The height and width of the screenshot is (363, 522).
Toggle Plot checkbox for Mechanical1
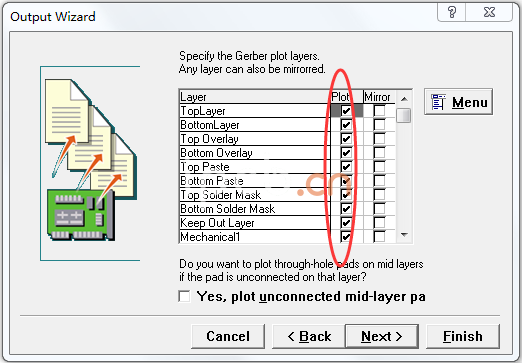(x=346, y=237)
